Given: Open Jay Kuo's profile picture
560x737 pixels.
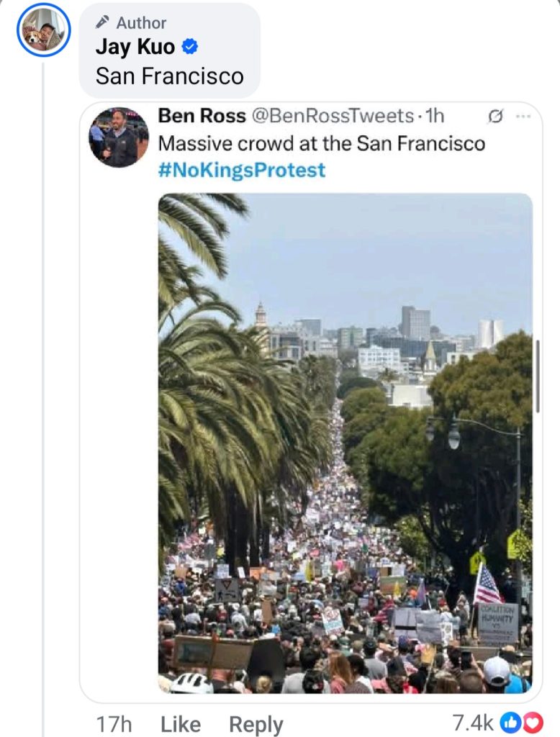Looking at the screenshot, I should 43,30.
